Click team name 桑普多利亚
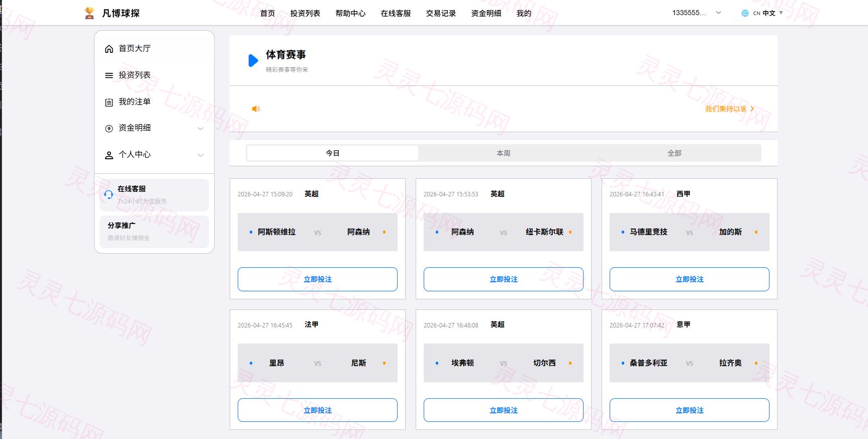 pos(648,363)
